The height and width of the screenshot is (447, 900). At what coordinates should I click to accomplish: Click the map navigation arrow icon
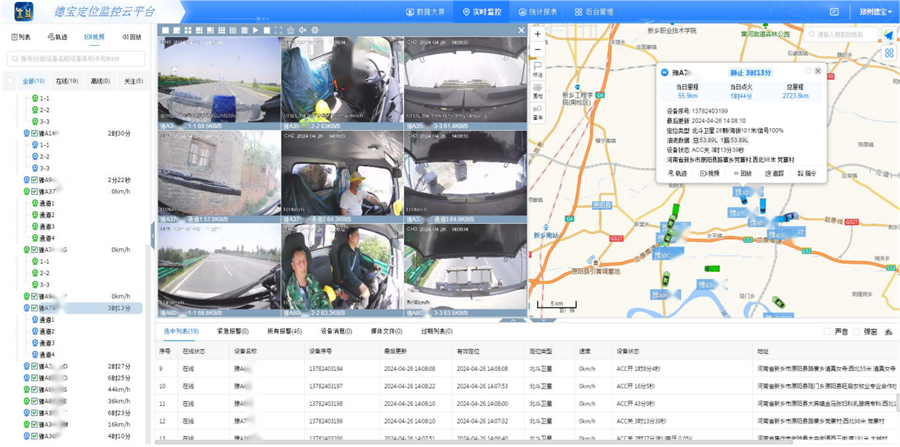click(888, 34)
